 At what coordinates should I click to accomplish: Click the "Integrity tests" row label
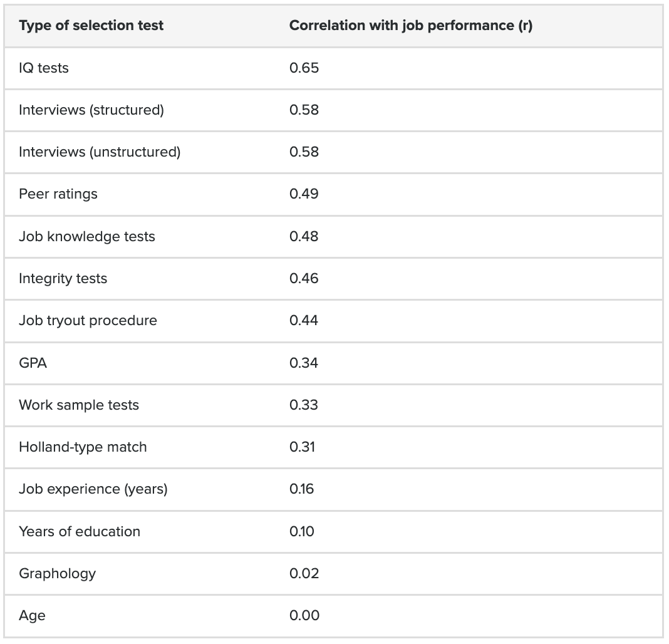63,278
